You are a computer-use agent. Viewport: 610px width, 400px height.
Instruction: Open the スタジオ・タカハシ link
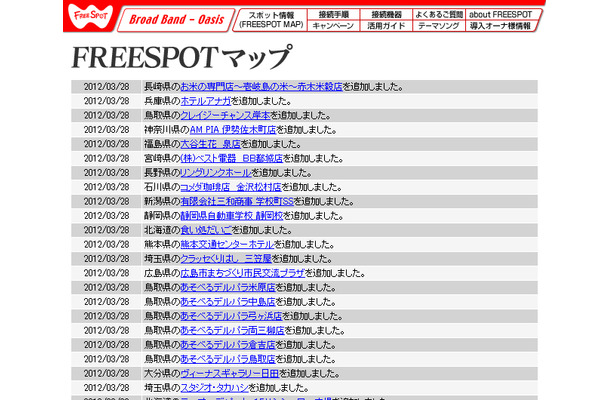point(214,388)
